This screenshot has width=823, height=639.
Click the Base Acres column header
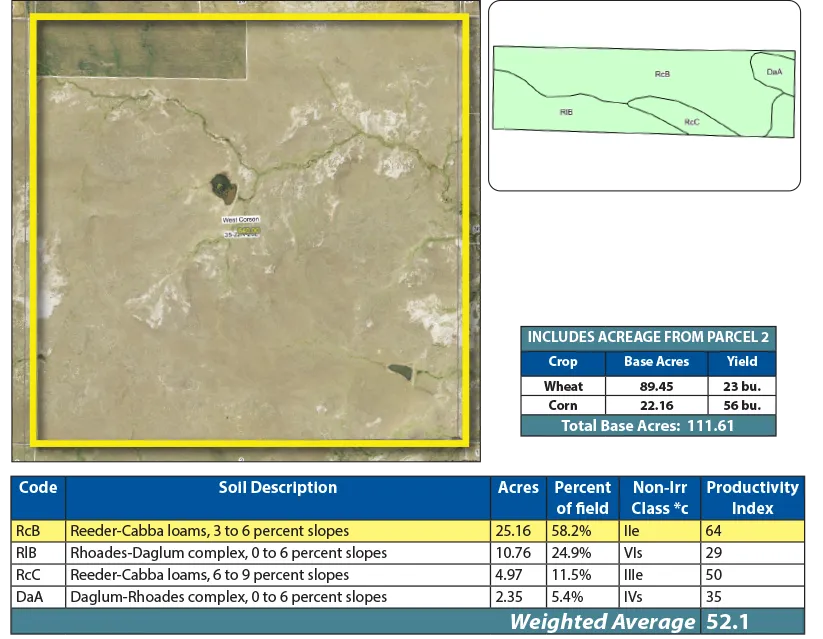(x=657, y=362)
